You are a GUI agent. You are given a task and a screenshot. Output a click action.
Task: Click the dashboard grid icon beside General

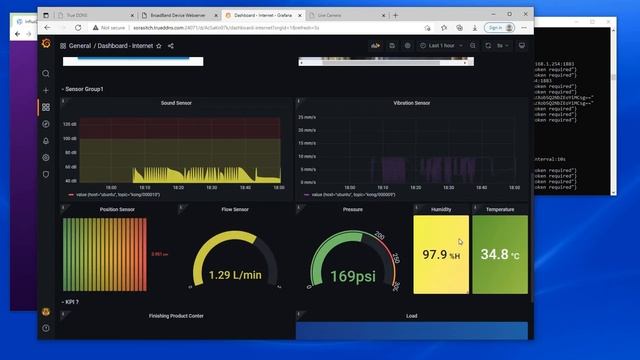click(x=63, y=46)
